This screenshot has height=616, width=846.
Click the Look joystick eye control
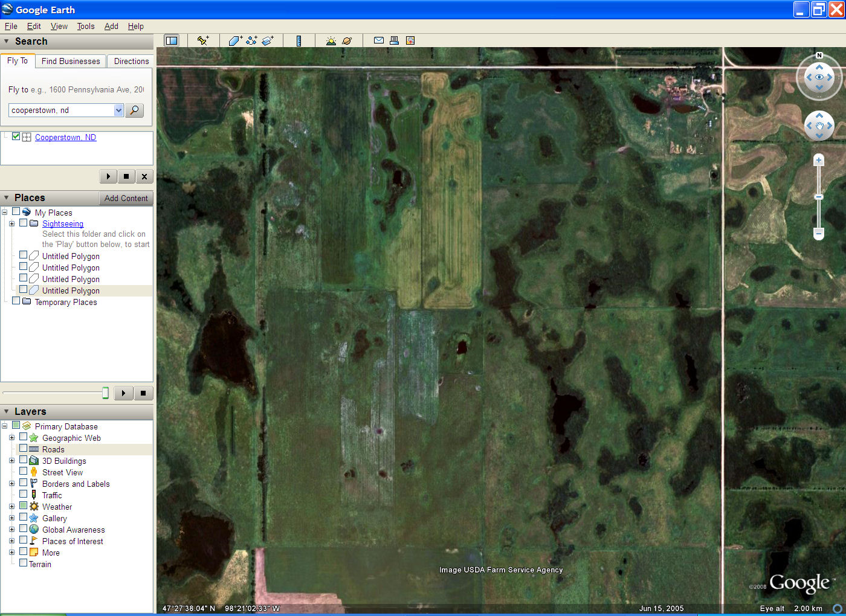tap(819, 77)
